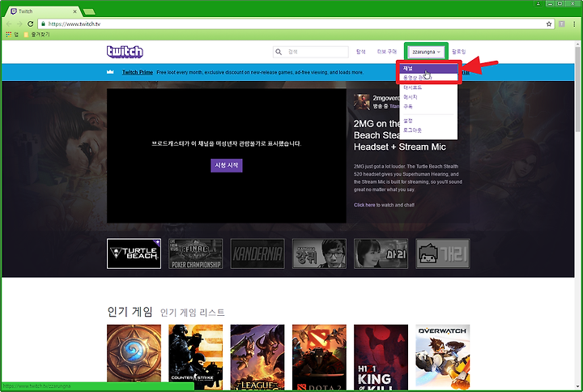Open the 팔로잉 link
Viewport: 583px width, 392px height.
[x=459, y=52]
